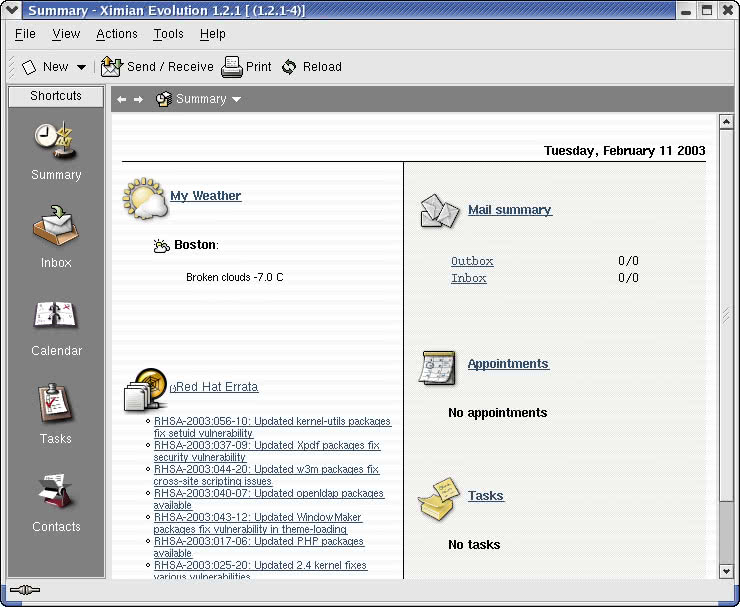Image resolution: width=740 pixels, height=607 pixels.
Task: Click the New document icon in toolbar
Action: pyautogui.click(x=29, y=67)
